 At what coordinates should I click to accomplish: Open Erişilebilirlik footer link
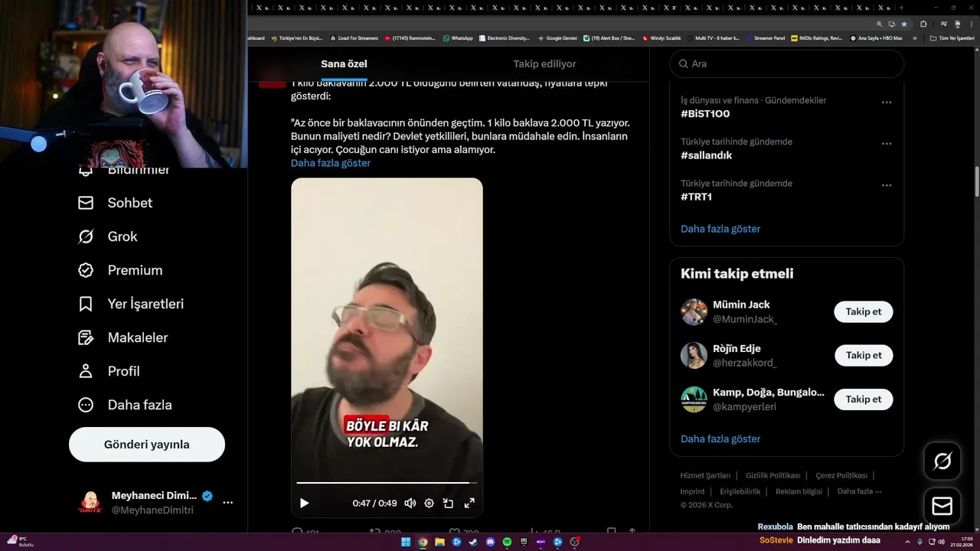coord(740,491)
